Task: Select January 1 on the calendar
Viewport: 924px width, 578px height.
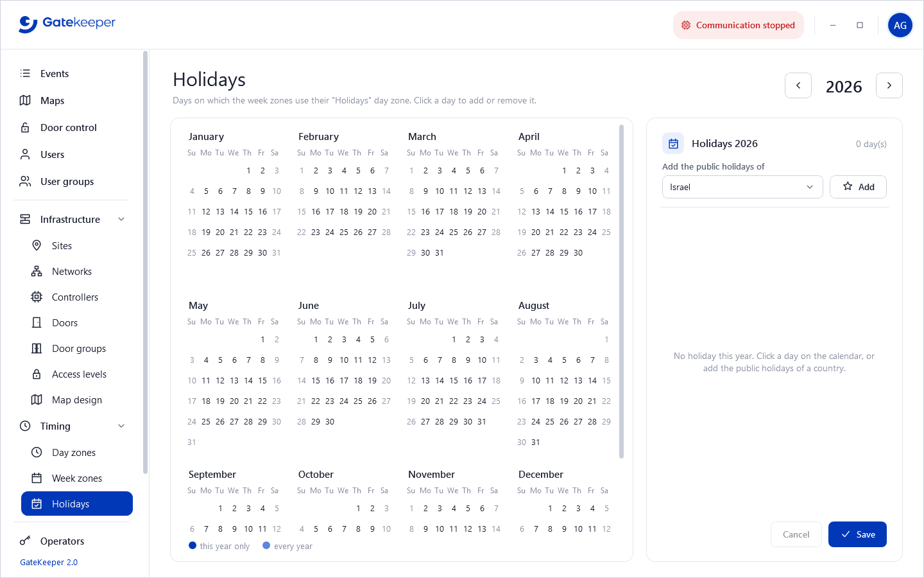Action: [x=248, y=170]
